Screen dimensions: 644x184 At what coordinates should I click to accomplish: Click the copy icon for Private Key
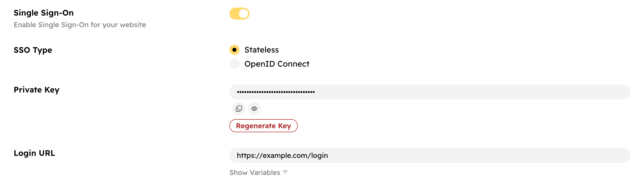click(x=239, y=109)
